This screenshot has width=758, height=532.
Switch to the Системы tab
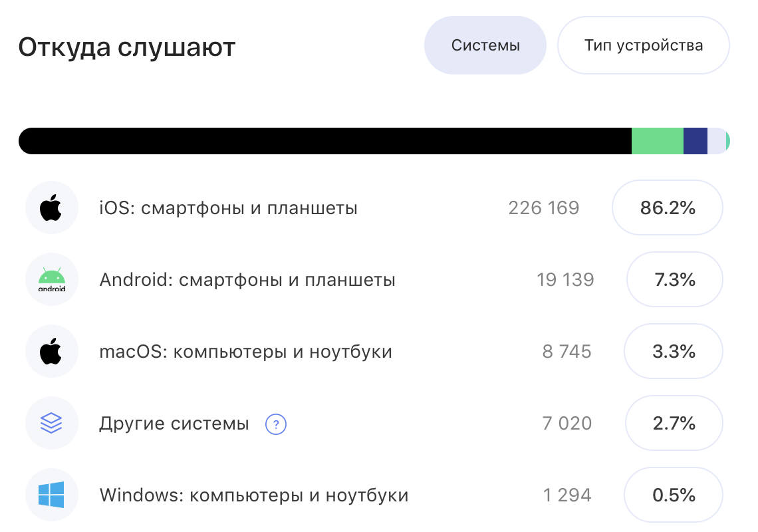point(485,45)
